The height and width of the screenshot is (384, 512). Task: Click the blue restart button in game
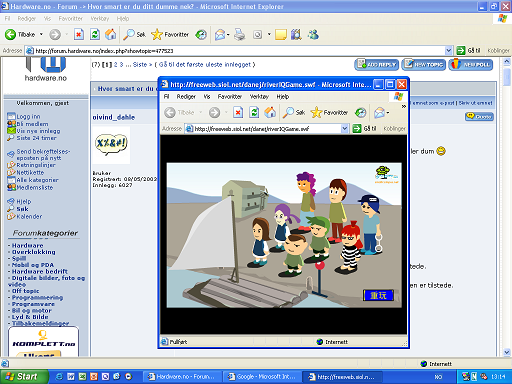point(378,295)
